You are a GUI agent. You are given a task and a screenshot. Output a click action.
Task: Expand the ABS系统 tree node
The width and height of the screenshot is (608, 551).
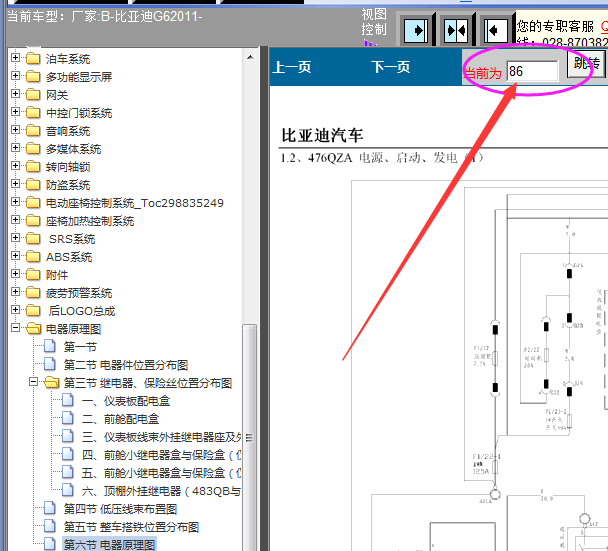point(15,256)
